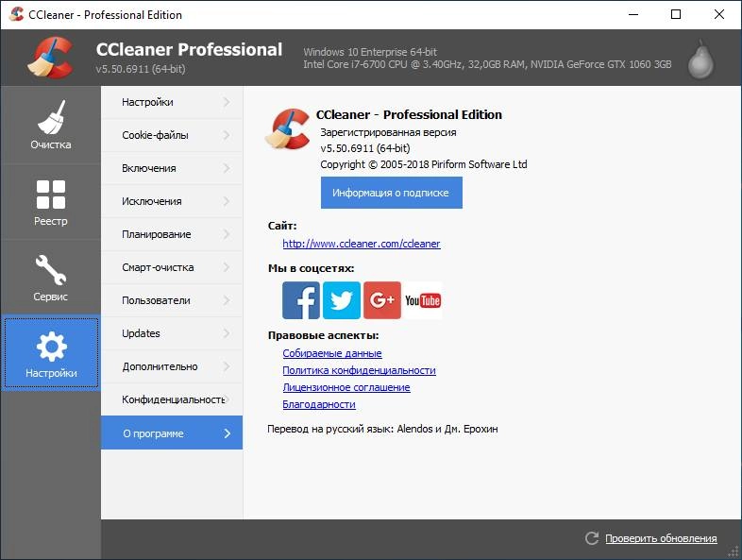This screenshot has height=560, width=742.
Task: Open the Включения settings page
Action: point(172,168)
